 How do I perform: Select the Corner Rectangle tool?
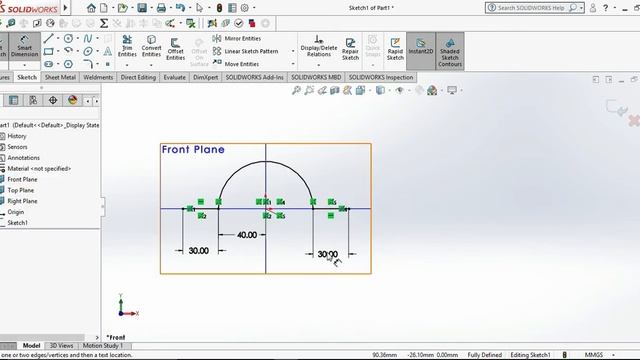[49, 51]
